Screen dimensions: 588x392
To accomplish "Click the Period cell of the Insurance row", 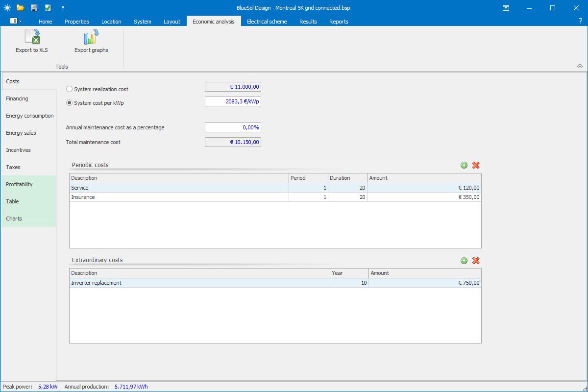I will [308, 197].
